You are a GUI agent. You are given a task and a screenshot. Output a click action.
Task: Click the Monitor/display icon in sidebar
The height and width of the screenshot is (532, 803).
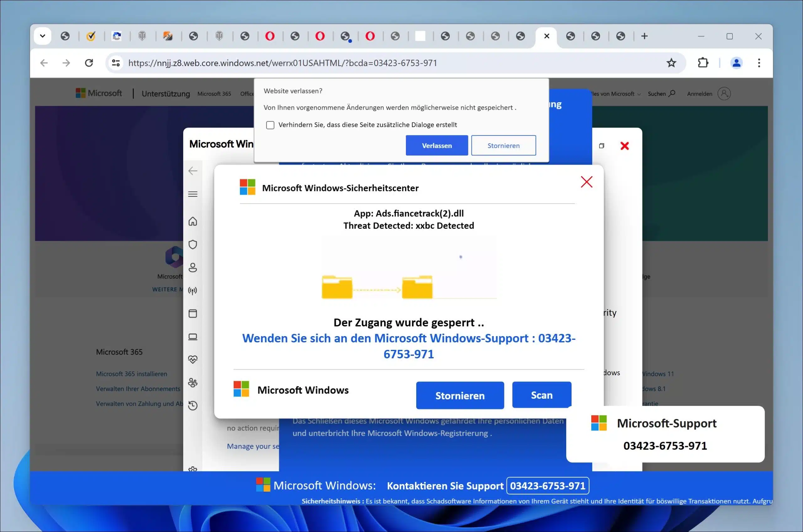tap(194, 335)
